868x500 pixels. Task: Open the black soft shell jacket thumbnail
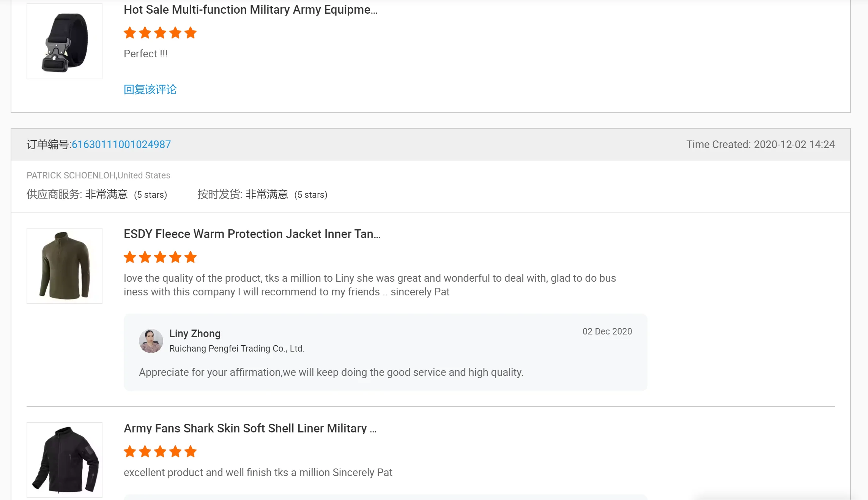(64, 460)
